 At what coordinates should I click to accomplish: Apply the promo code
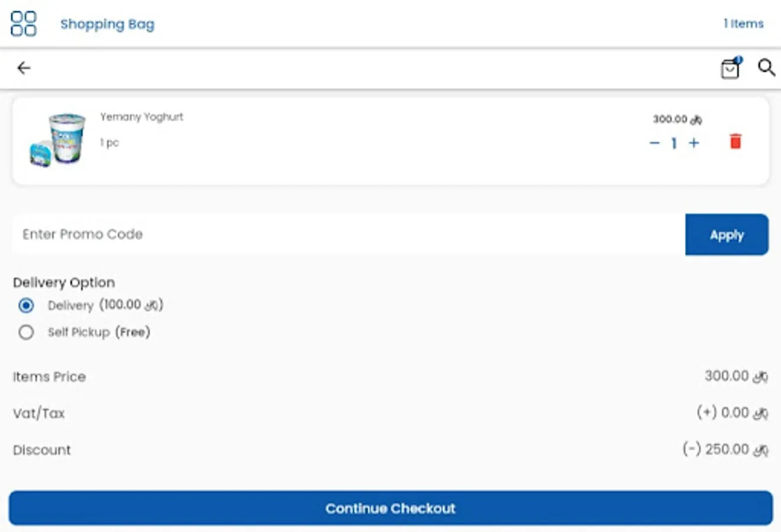(x=727, y=235)
